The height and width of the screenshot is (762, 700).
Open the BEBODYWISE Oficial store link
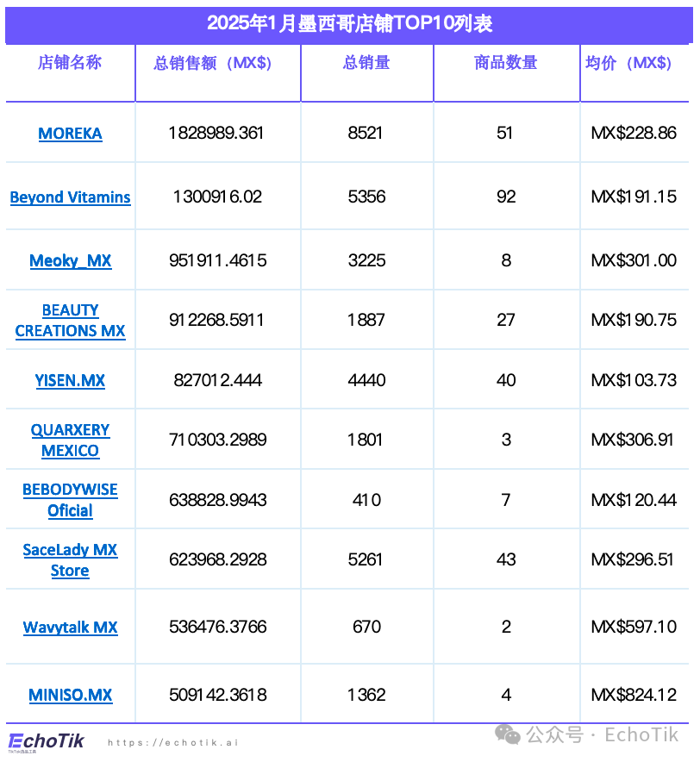[70, 500]
